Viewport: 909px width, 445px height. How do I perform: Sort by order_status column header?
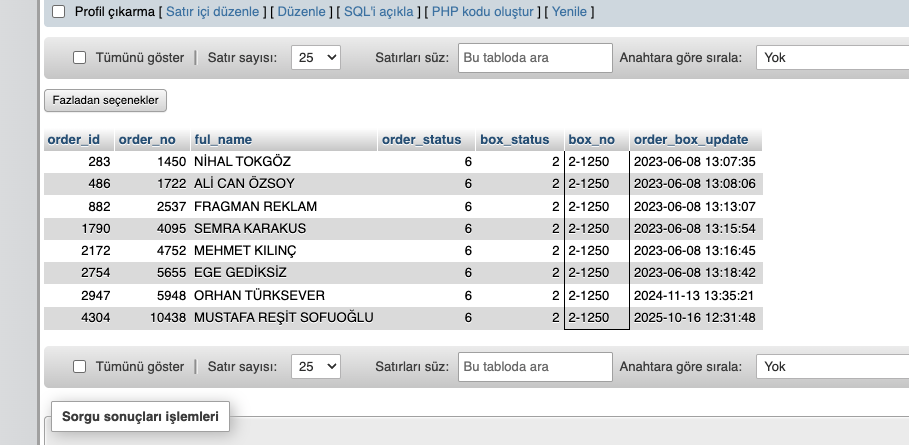click(421, 140)
